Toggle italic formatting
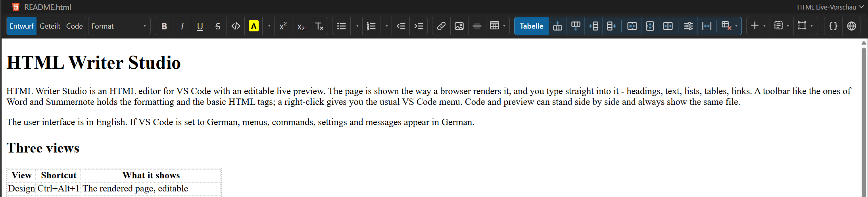868x197 pixels. [182, 26]
